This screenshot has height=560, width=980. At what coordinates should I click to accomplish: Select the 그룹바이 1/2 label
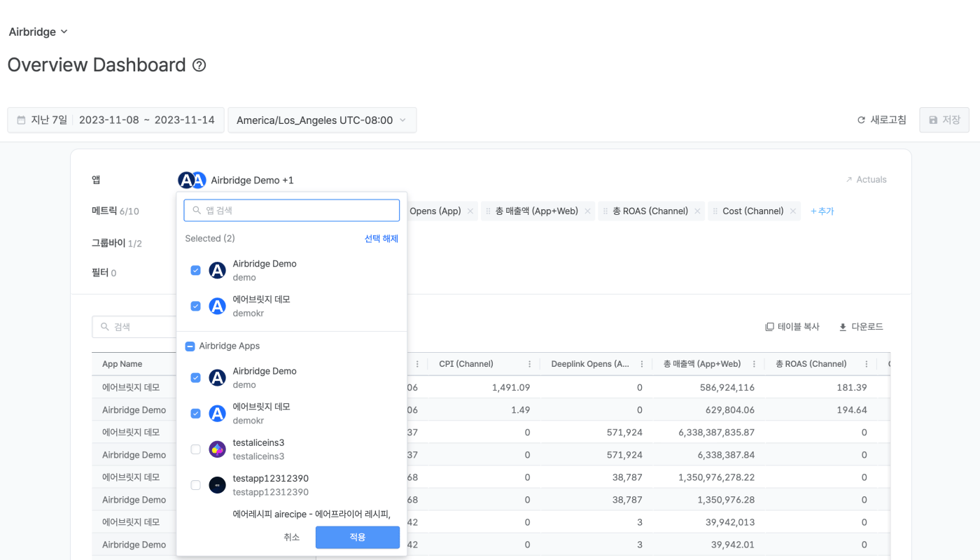click(x=117, y=243)
